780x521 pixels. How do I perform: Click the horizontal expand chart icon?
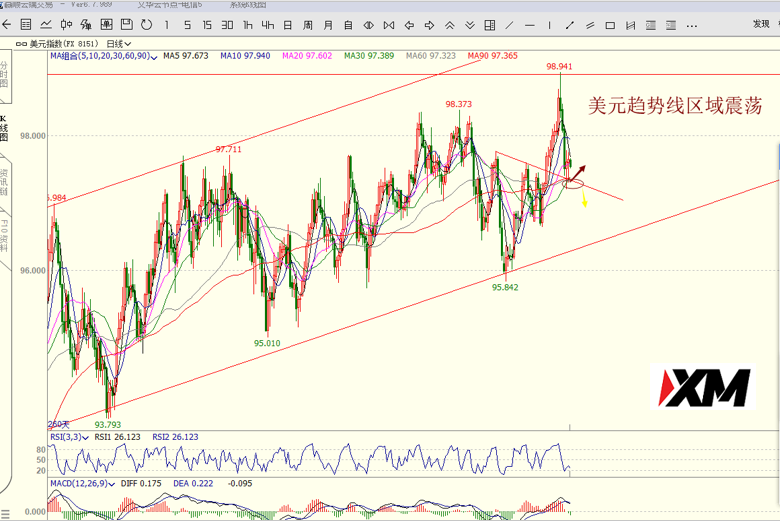[389, 25]
